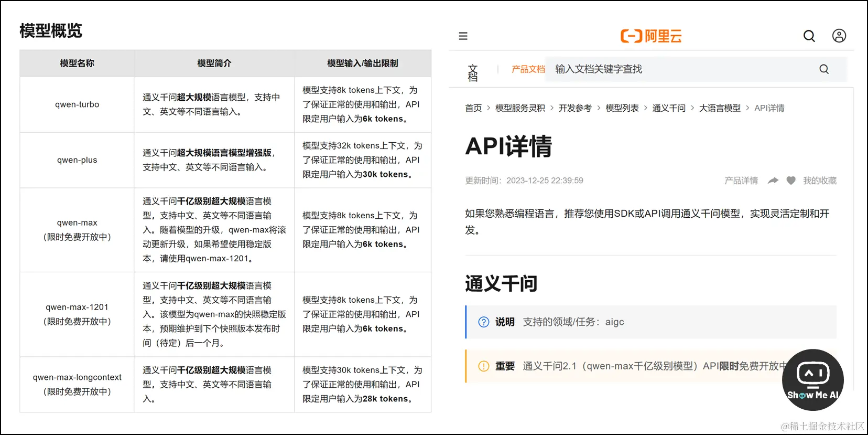
Task: Open 模型服务灵积 breadcrumb link
Action: click(520, 108)
